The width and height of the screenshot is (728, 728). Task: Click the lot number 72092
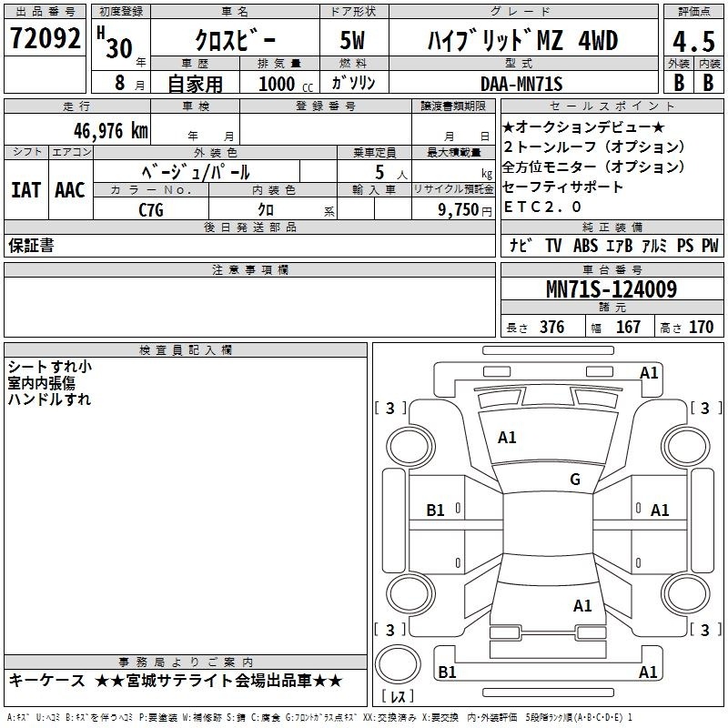point(45,38)
